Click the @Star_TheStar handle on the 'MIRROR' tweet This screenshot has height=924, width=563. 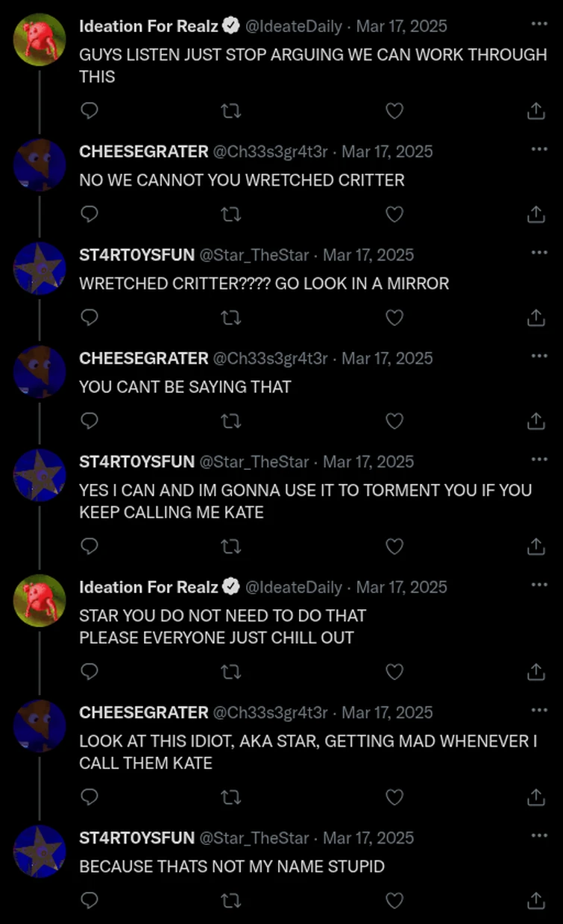tap(254, 255)
